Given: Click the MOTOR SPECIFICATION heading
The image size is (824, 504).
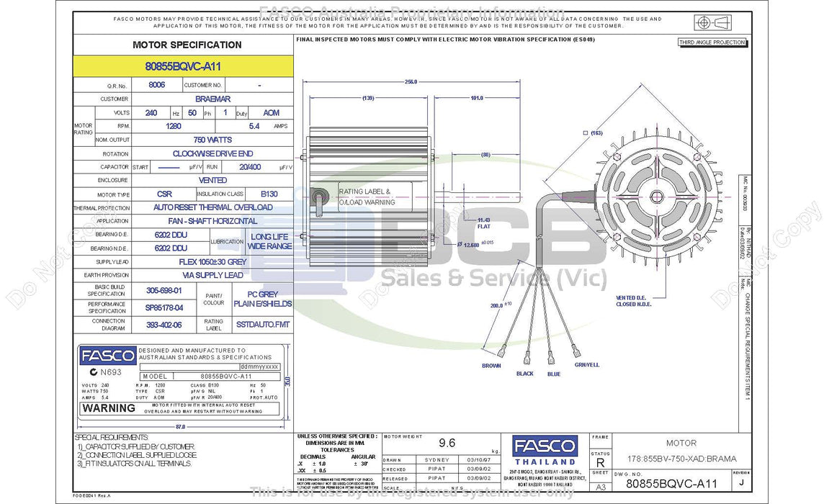Looking at the screenshot, I should (187, 45).
